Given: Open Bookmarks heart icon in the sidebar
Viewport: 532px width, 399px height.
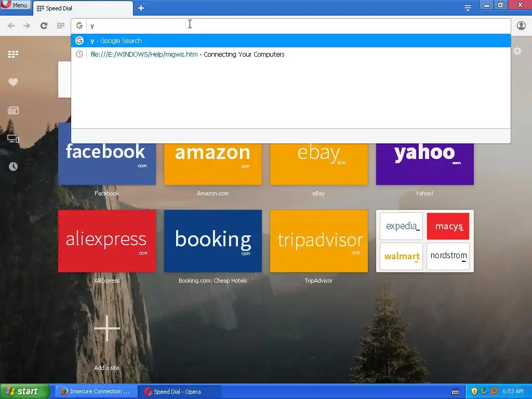Looking at the screenshot, I should click(13, 82).
